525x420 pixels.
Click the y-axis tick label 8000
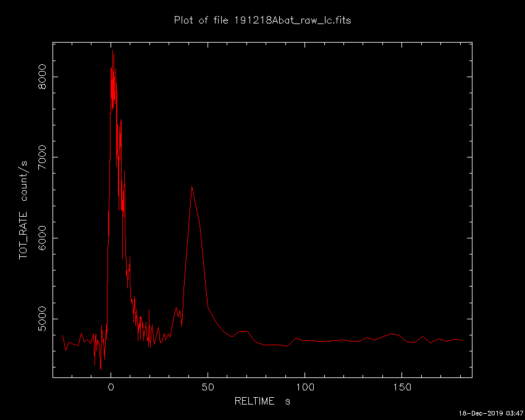[x=43, y=77]
